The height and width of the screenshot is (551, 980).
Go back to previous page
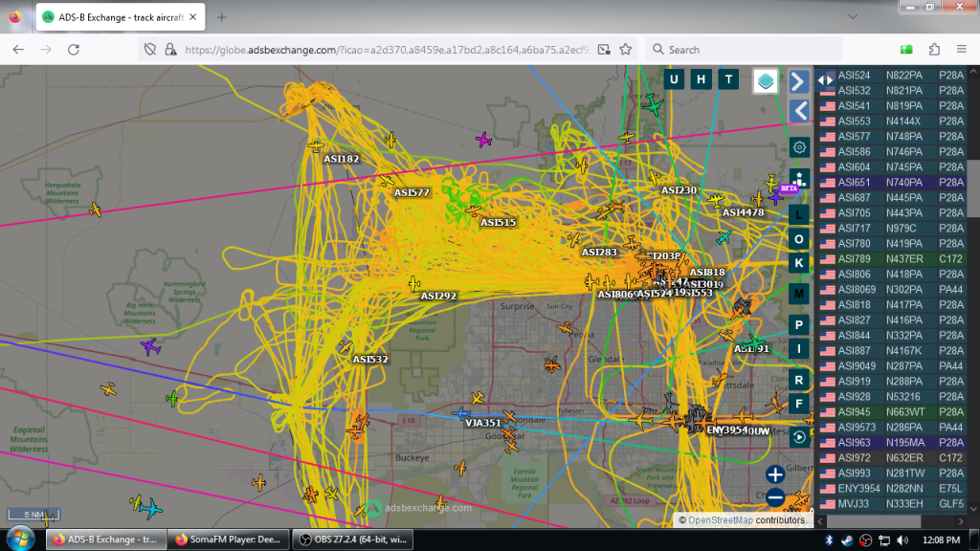(x=18, y=50)
